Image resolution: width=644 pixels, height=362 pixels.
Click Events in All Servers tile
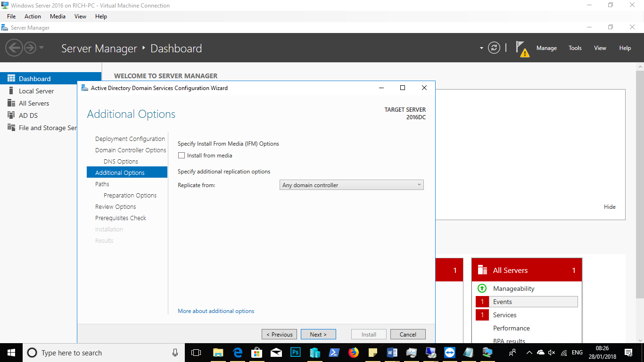(527, 302)
